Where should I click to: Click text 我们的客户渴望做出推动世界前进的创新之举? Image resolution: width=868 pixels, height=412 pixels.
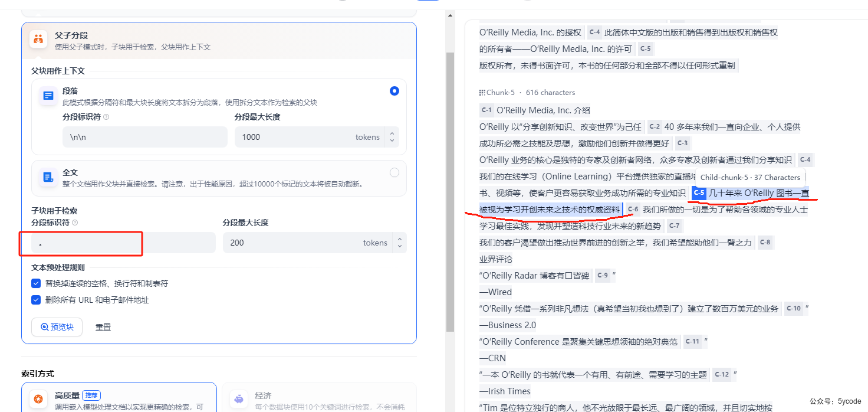point(564,243)
